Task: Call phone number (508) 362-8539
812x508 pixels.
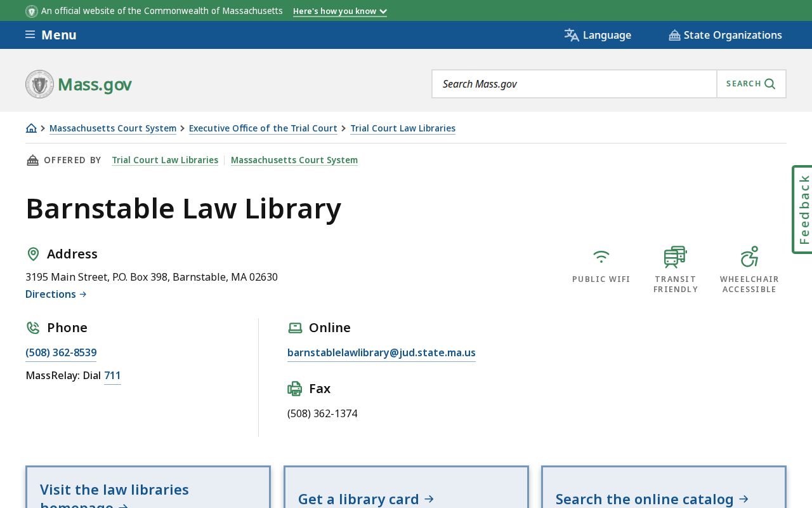Action: (61, 352)
